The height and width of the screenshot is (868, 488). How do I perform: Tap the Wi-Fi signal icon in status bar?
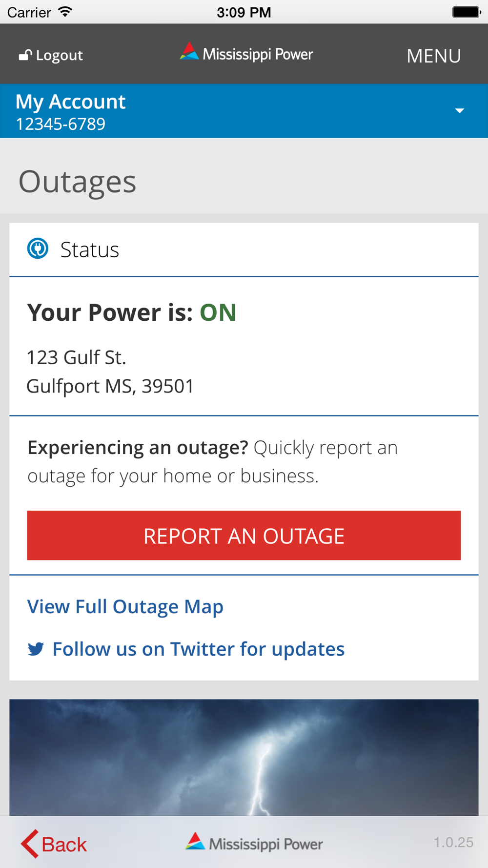click(x=64, y=11)
